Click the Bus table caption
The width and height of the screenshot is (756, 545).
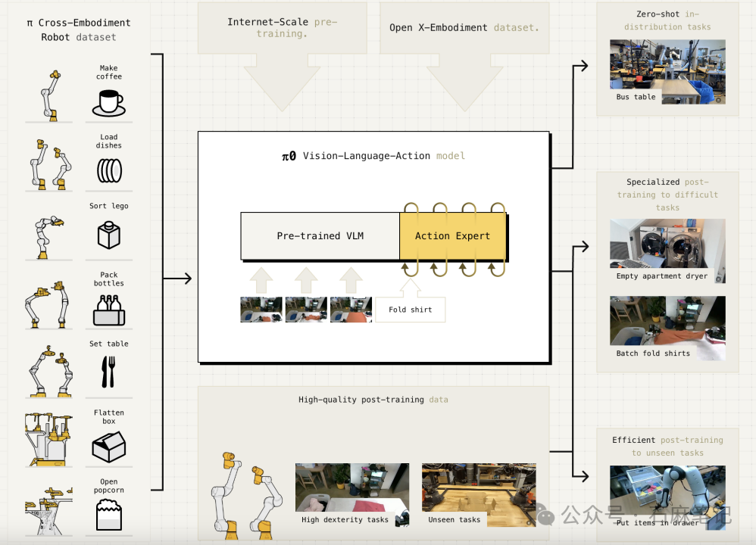[636, 97]
